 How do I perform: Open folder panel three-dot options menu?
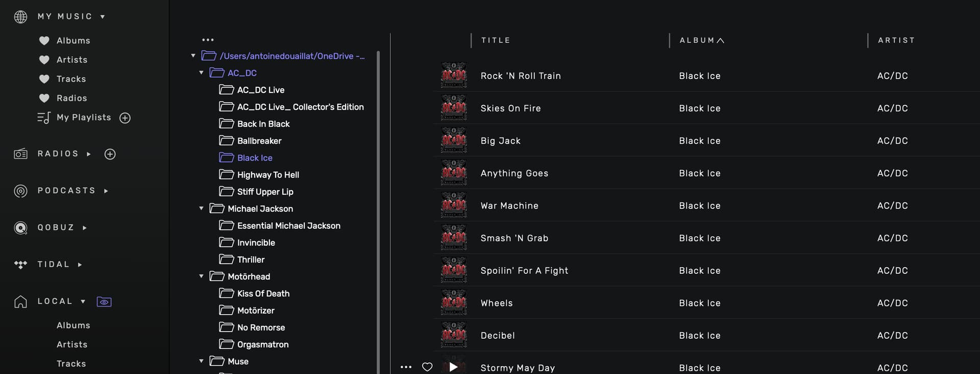pos(208,40)
